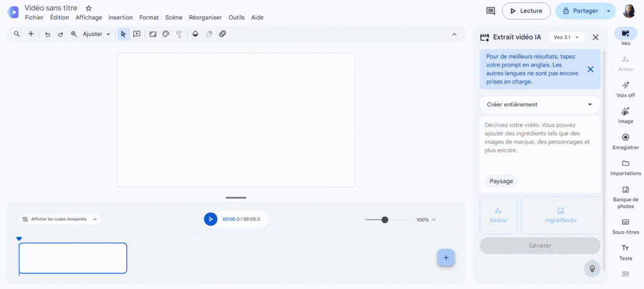This screenshot has width=644, height=289.
Task: Open the Édition menu
Action: [x=60, y=18]
